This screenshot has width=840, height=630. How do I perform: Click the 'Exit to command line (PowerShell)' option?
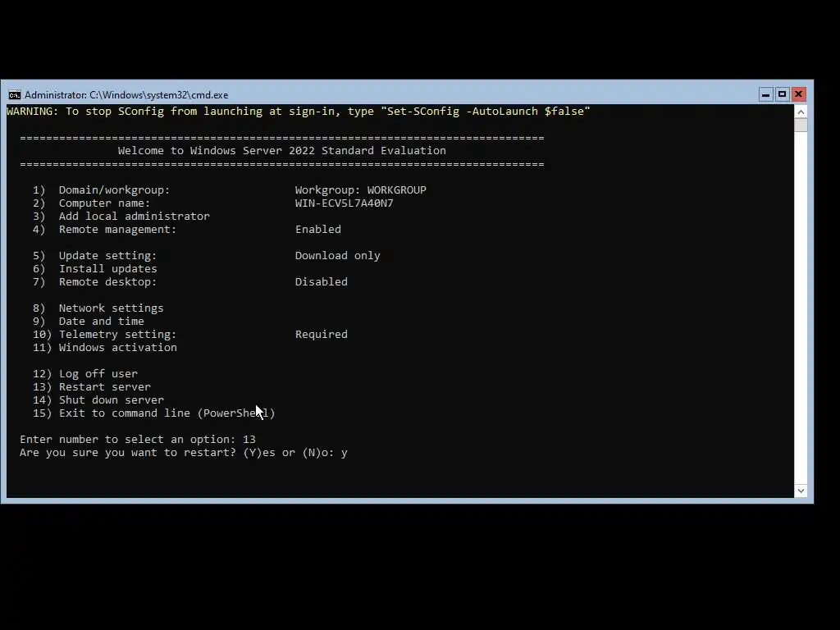(153, 413)
